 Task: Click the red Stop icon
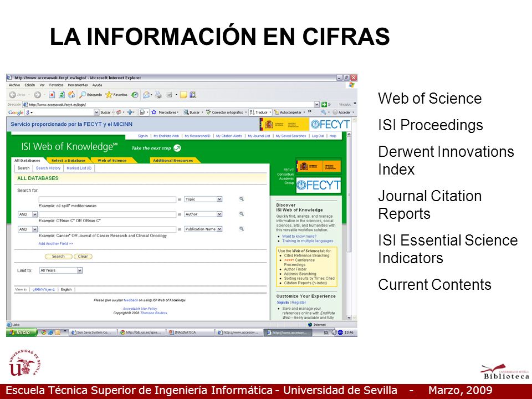[x=52, y=95]
